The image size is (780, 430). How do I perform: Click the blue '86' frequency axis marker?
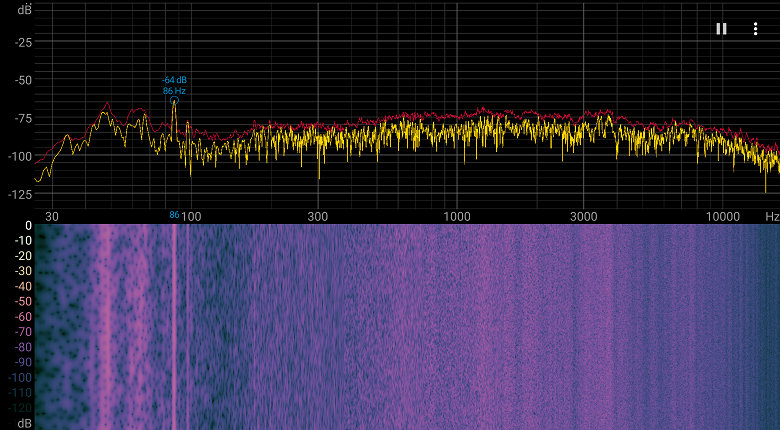click(x=174, y=215)
